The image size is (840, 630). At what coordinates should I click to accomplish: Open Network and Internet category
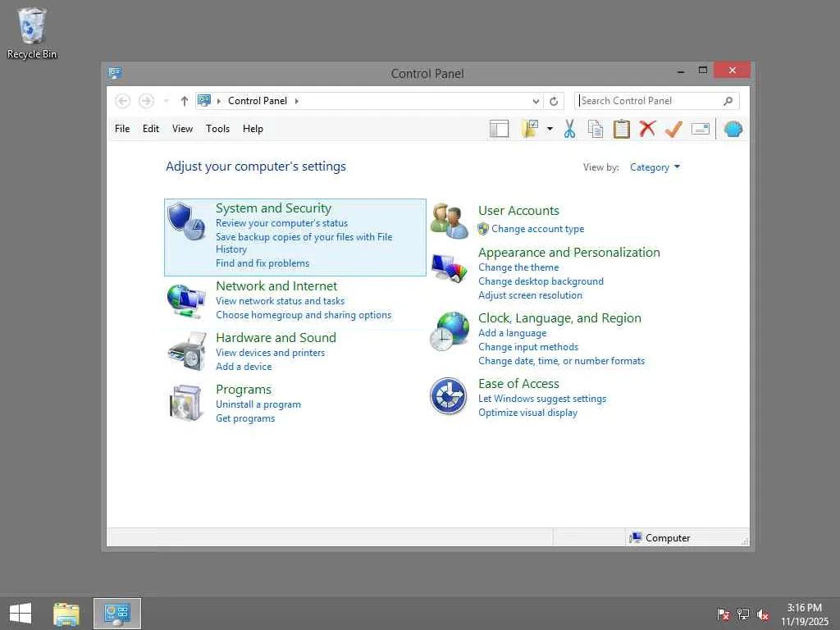276,286
